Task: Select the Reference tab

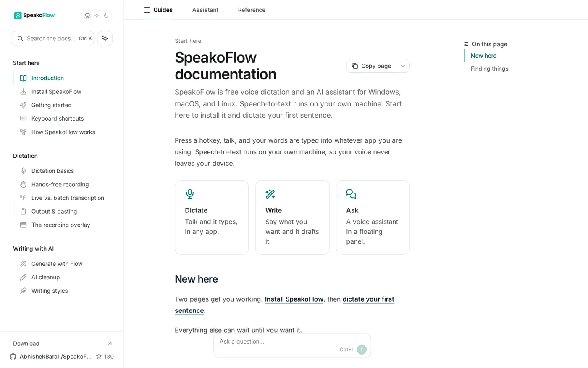Action: coord(252,10)
